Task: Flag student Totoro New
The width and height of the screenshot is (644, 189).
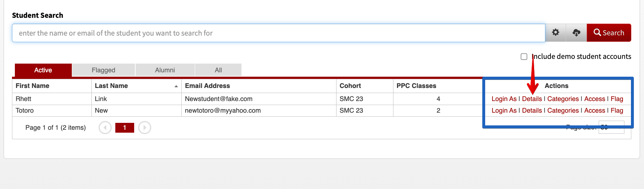Action: point(617,110)
